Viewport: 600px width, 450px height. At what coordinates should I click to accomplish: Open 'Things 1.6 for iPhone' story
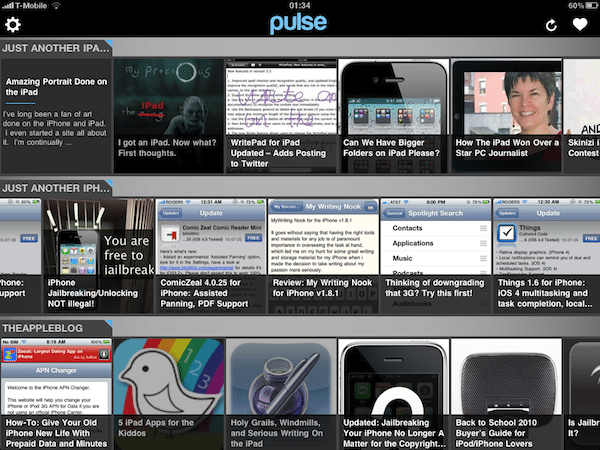click(547, 256)
